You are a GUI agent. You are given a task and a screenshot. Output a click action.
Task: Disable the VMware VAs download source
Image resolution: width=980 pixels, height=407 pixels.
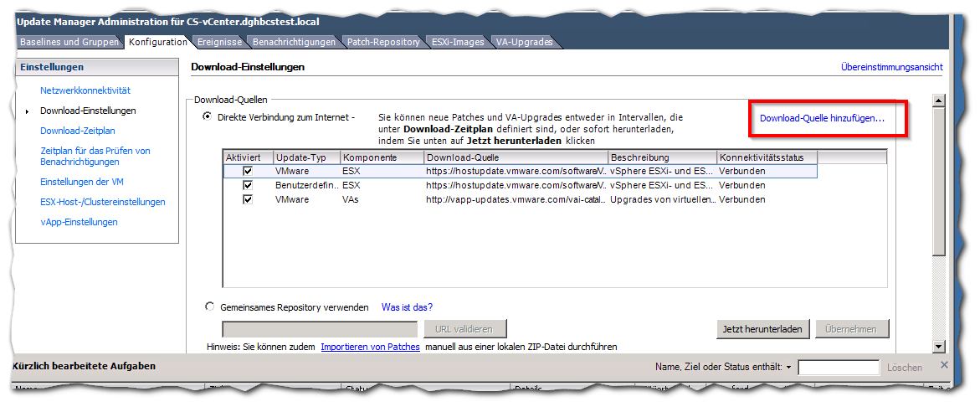click(x=248, y=199)
